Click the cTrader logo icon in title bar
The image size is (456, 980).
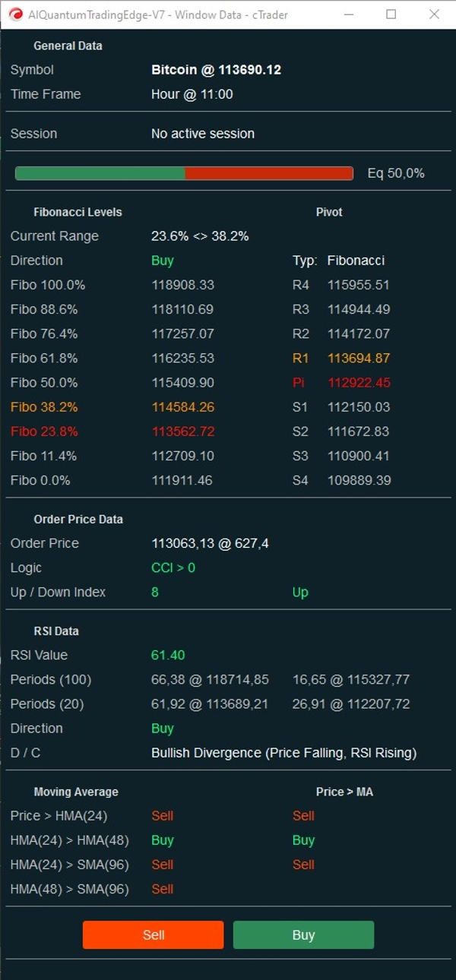click(x=16, y=14)
